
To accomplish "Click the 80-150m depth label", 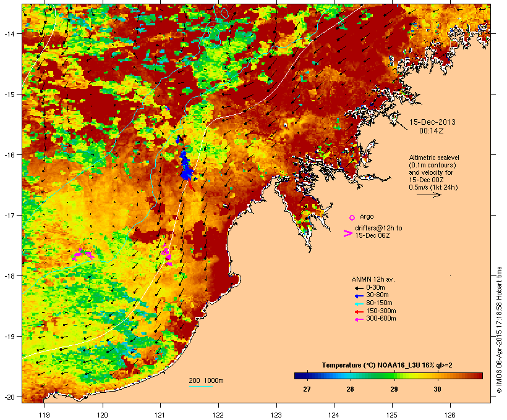I will [x=379, y=303].
